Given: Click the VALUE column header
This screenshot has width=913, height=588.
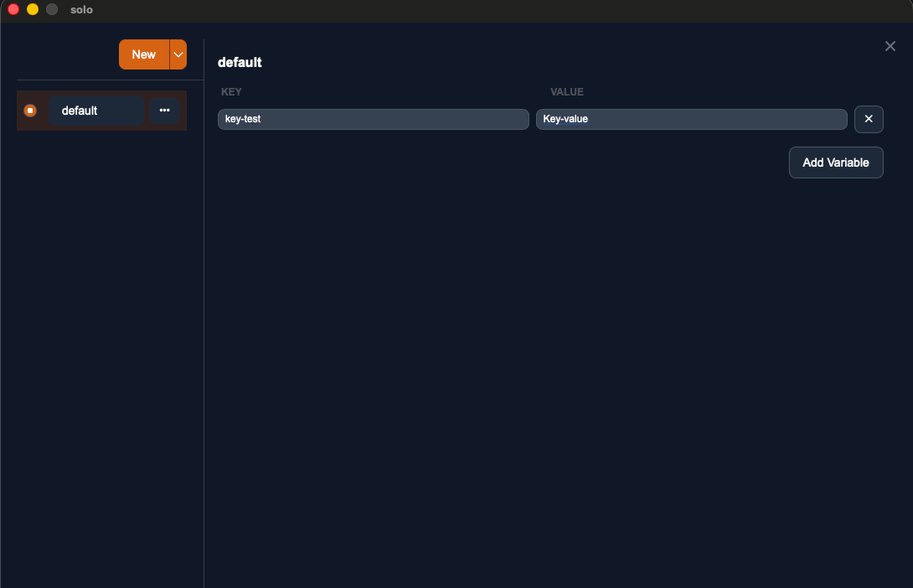Looking at the screenshot, I should [x=566, y=92].
